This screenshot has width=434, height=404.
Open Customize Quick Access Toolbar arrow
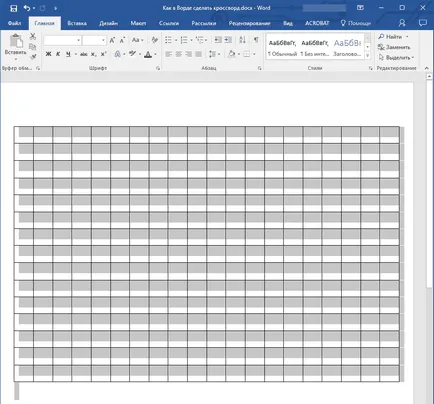(x=55, y=8)
